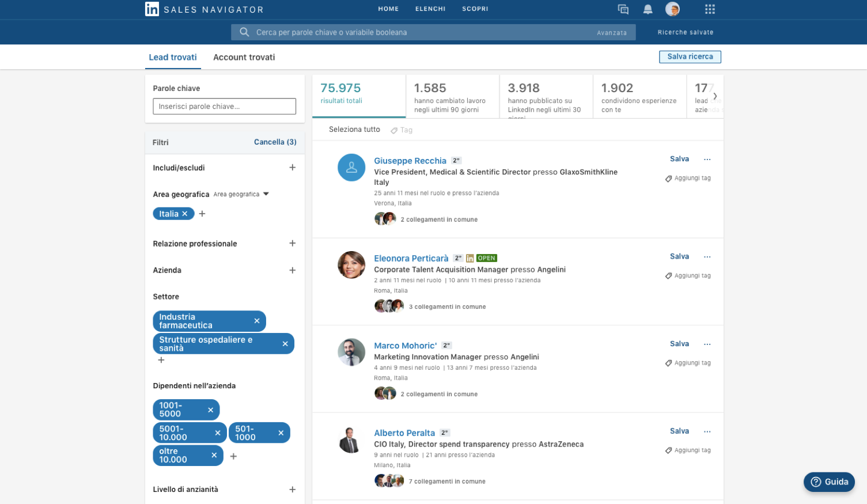The height and width of the screenshot is (504, 867).
Task: Add tag to Eleonora Perticarà
Action: tap(688, 276)
